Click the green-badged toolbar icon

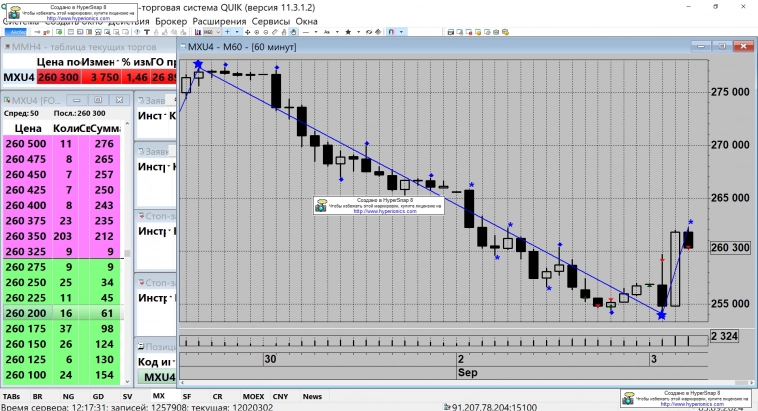coord(59,32)
